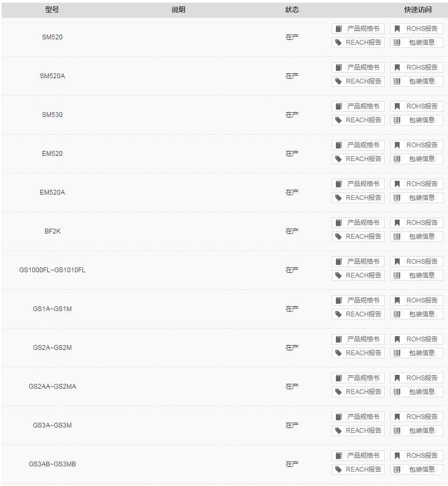Click the bookmark icon in BF2K row
This screenshot has height=486, width=448.
pyautogui.click(x=397, y=223)
